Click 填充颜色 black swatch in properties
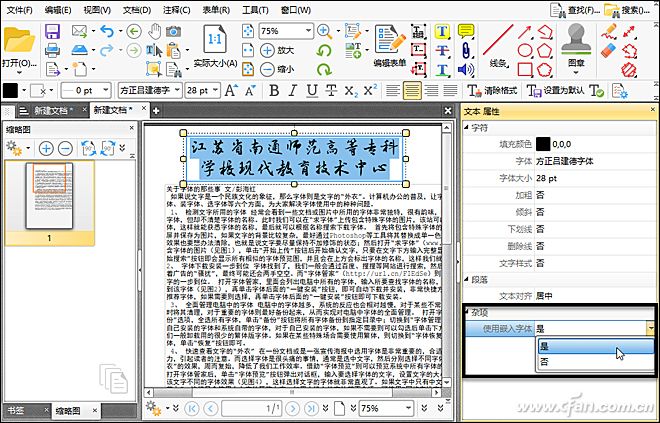The image size is (660, 423). click(x=543, y=144)
